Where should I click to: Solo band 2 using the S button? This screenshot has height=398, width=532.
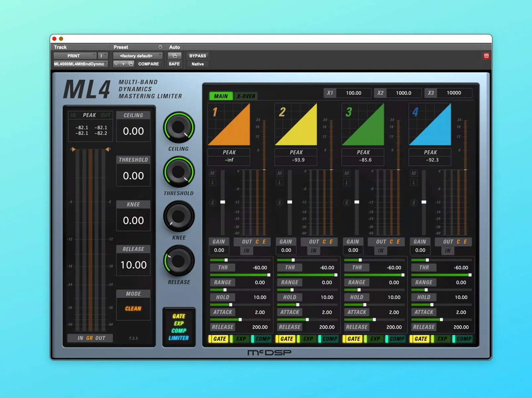coord(280,203)
